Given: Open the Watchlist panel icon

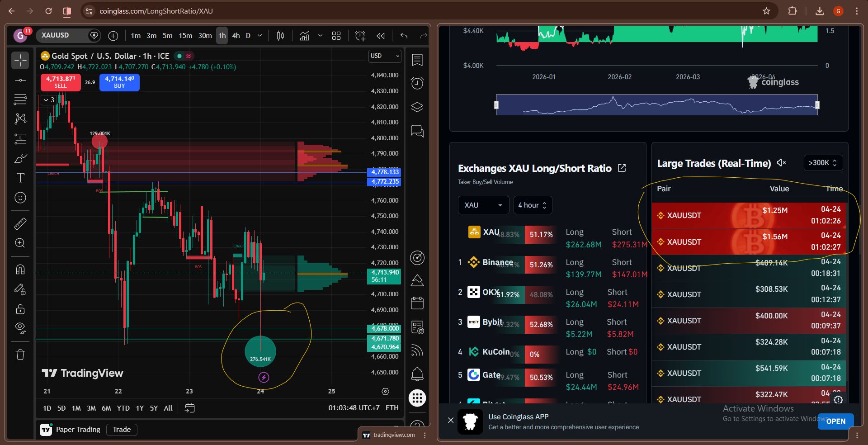Looking at the screenshot, I should [x=417, y=60].
